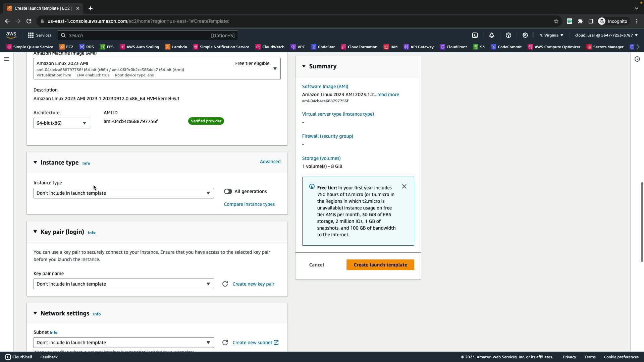Viewport: 644px width, 362px height.
Task: Open the N. Virginia region menu
Action: [x=551, y=35]
